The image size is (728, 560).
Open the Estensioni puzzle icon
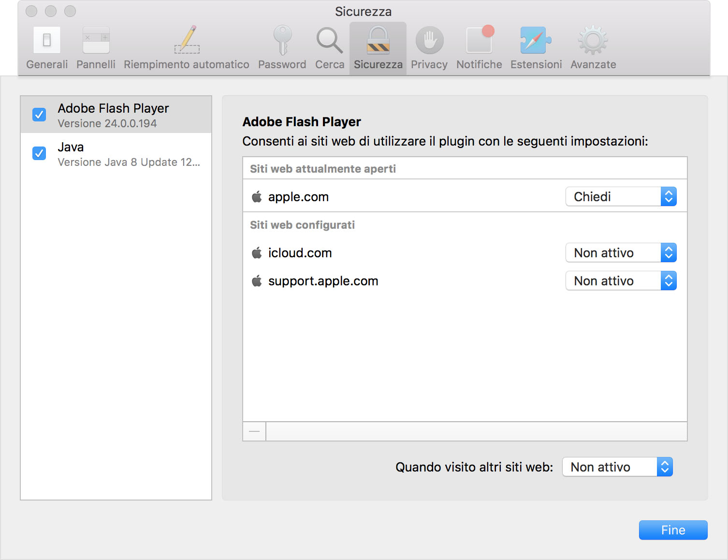(536, 40)
